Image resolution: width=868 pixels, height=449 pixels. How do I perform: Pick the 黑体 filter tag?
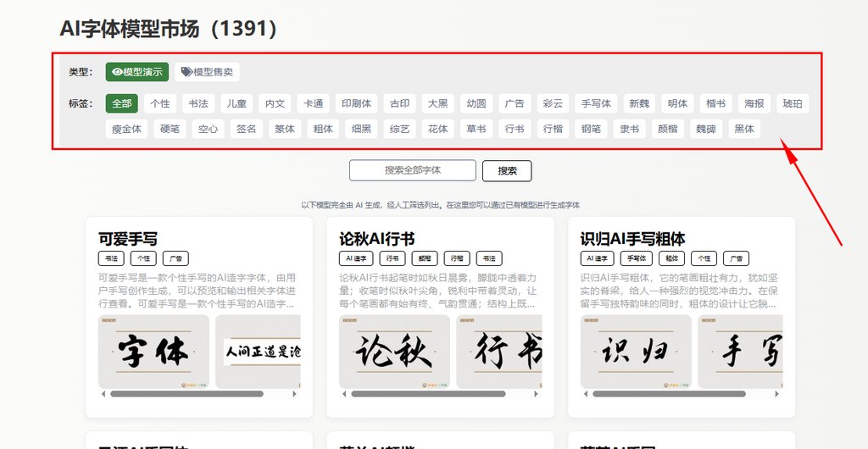[x=744, y=129]
